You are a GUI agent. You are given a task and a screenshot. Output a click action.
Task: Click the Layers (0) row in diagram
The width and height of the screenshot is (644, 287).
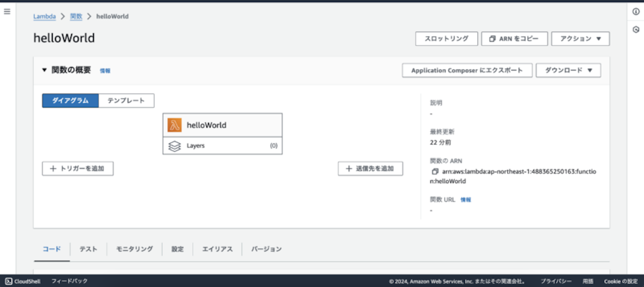[x=222, y=146]
